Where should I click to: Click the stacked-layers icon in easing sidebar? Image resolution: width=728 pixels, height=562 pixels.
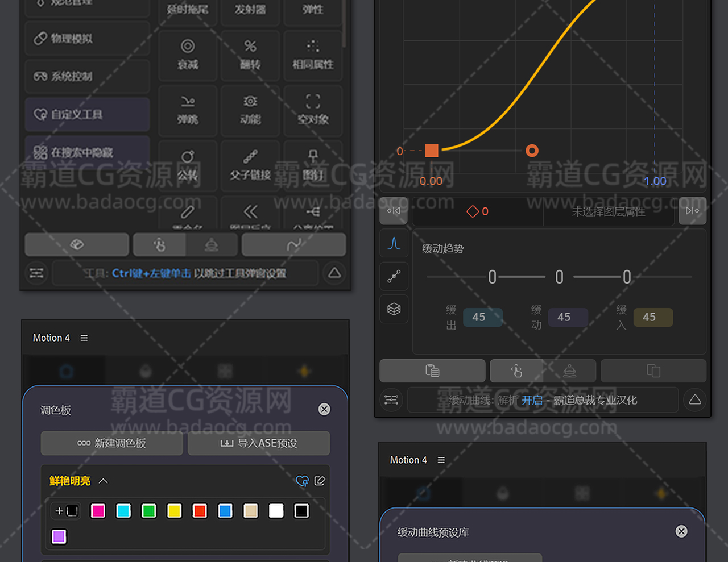coord(394,309)
